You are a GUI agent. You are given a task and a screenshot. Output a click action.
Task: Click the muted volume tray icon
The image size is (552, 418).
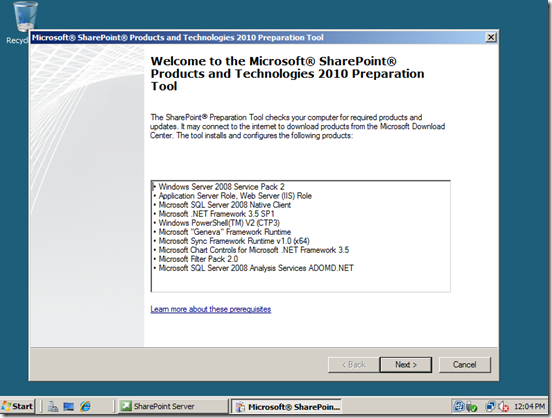coord(503,407)
